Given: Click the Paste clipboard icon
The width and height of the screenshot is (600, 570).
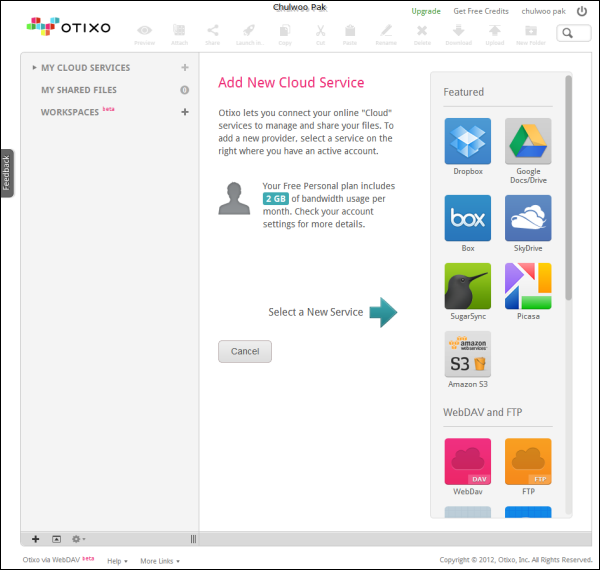Looking at the screenshot, I should click(x=350, y=30).
